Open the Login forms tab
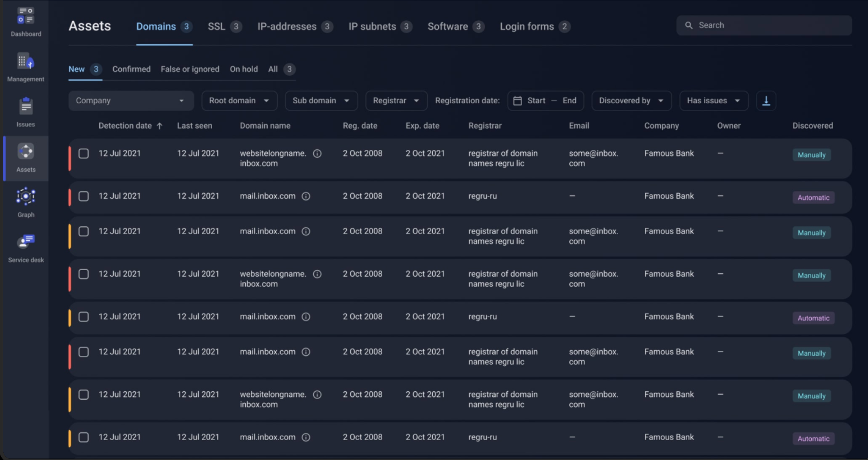Image resolution: width=868 pixels, height=460 pixels. click(527, 26)
